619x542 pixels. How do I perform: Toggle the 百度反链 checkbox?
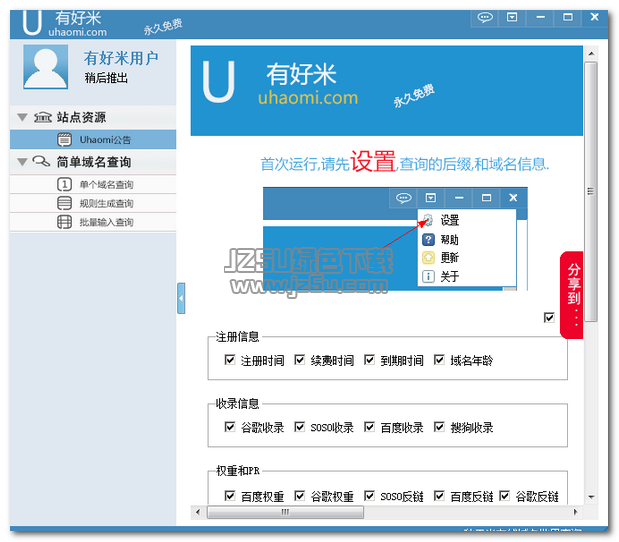[x=439, y=495]
